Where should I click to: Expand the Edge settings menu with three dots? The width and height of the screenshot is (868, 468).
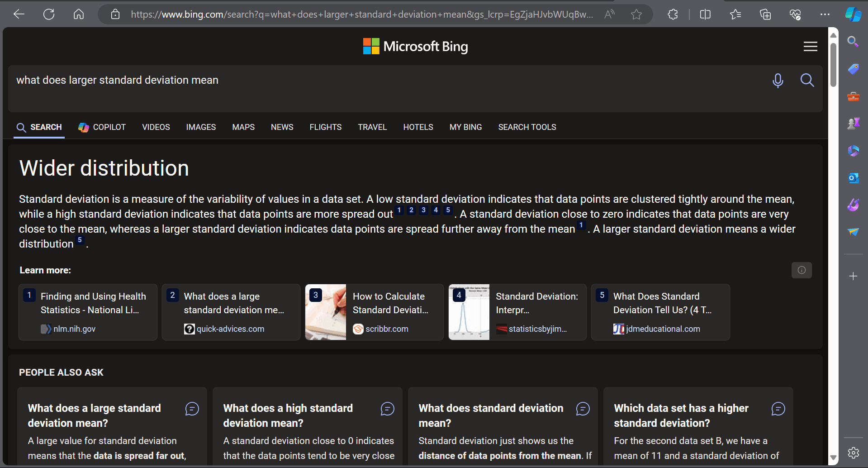[x=824, y=14]
